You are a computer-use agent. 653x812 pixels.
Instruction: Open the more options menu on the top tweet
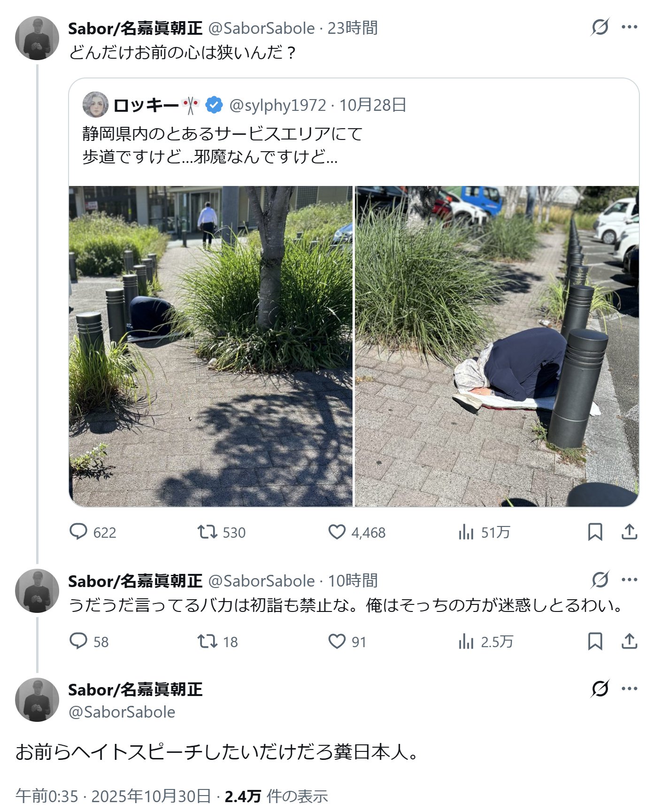(x=629, y=27)
